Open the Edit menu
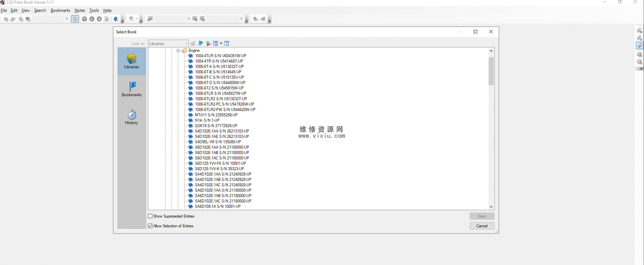The height and width of the screenshot is (265, 644). pos(14,10)
